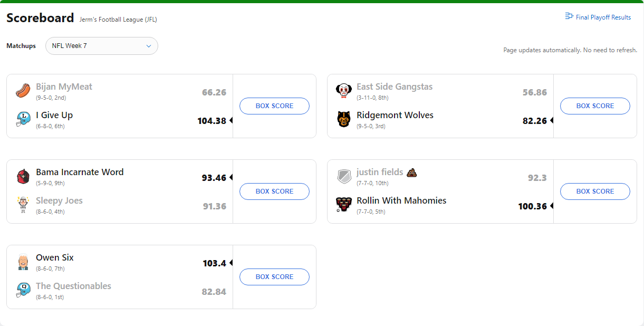
Task: Open the NFL Week 7 matchups dropdown
Action: (102, 46)
